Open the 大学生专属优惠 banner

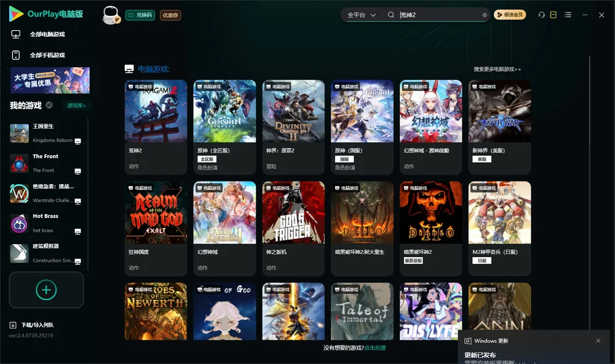50,80
